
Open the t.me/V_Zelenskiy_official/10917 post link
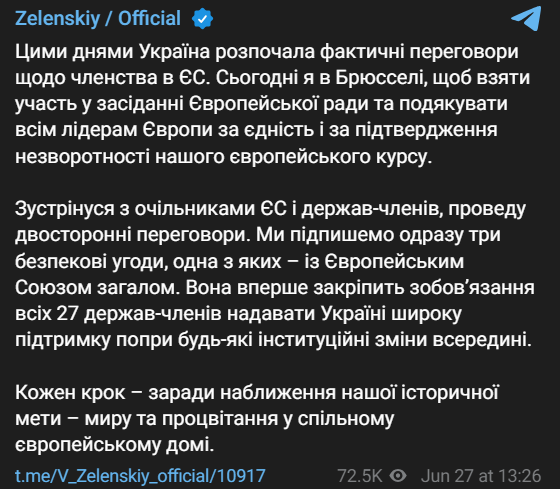pyautogui.click(x=140, y=476)
